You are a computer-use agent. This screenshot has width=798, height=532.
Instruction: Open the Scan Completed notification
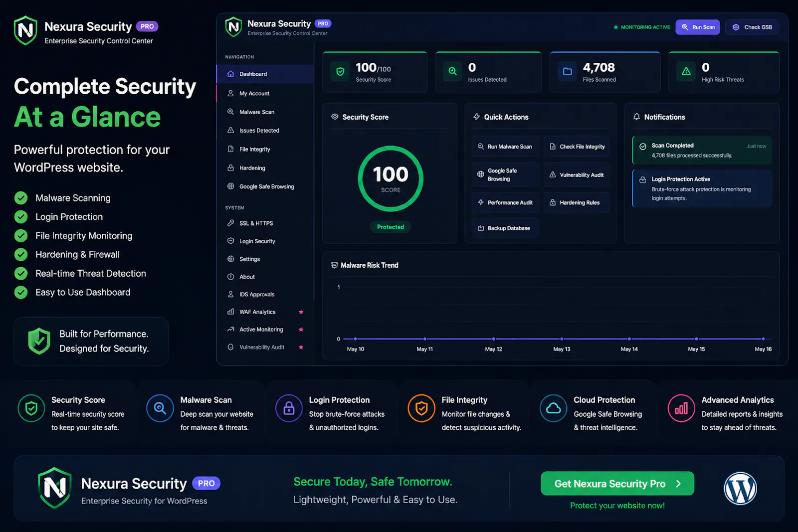tap(702, 150)
